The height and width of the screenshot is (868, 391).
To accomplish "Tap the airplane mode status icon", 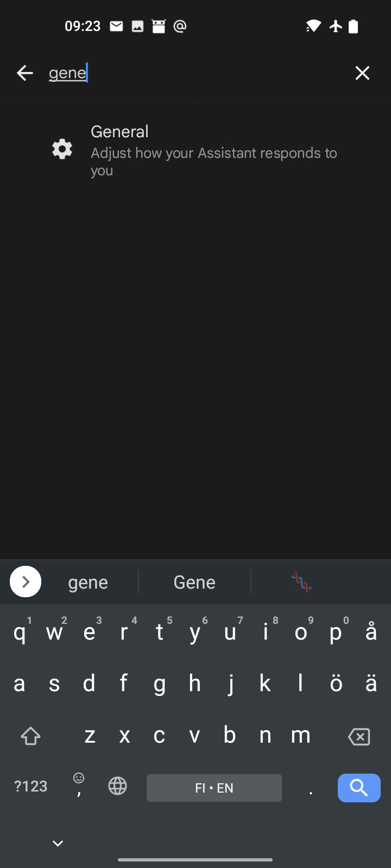I will [336, 26].
